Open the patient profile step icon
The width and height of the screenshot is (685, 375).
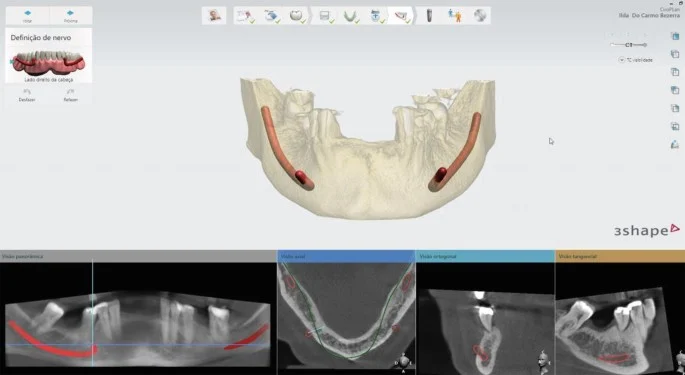(214, 16)
